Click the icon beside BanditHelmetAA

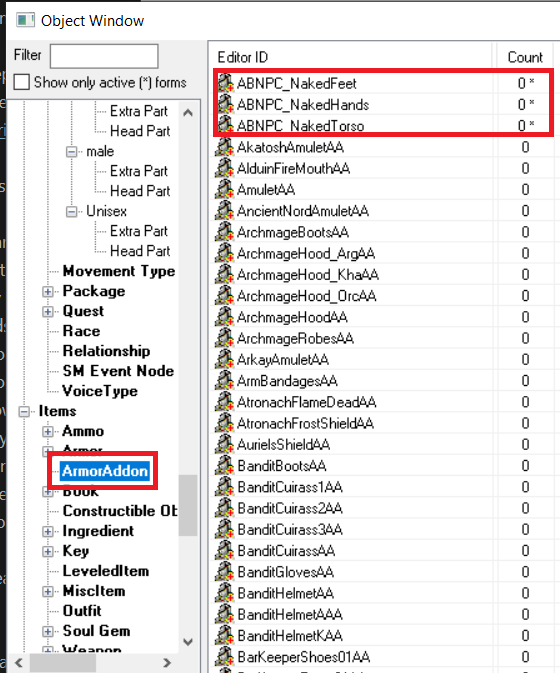[x=225, y=593]
